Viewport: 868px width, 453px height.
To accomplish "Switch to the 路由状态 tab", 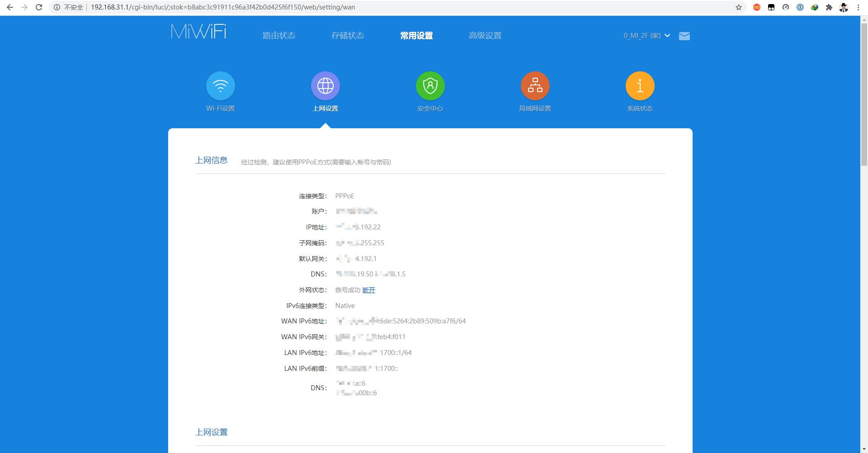I will pyautogui.click(x=279, y=36).
